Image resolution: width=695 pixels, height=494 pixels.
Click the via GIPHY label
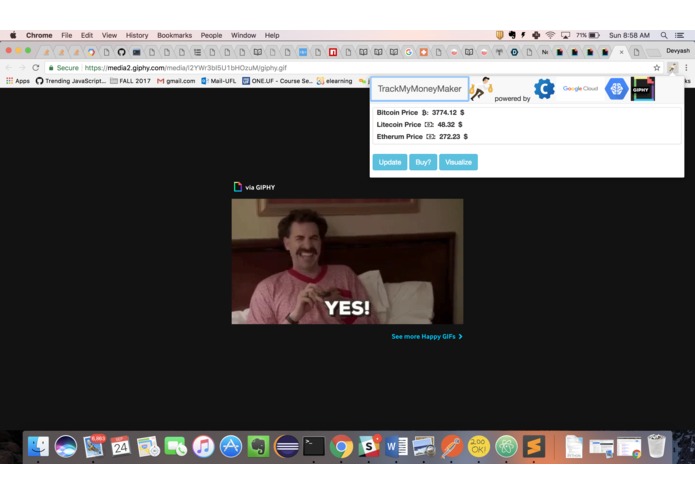pyautogui.click(x=260, y=187)
